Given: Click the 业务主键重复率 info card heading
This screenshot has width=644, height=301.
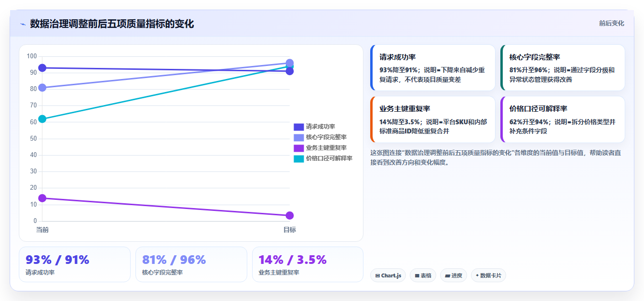Looking at the screenshot, I should click(x=405, y=109).
